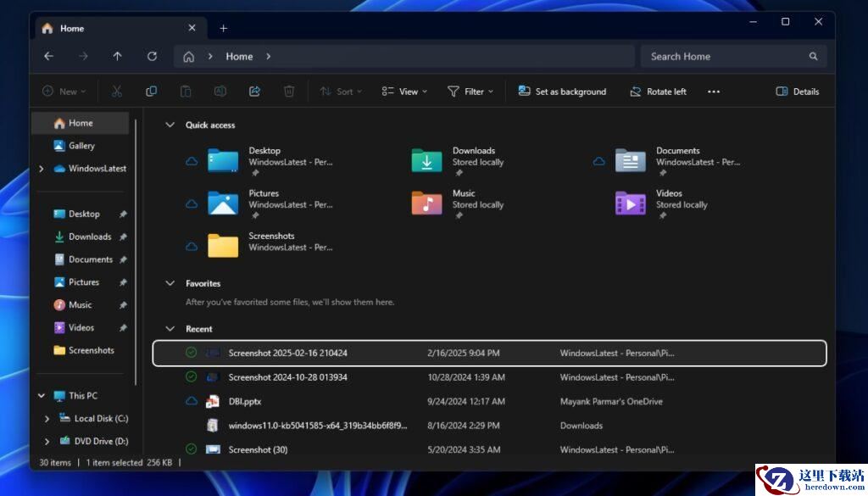Collapse the Recent section
Screen dimensions: 868x496
point(170,329)
